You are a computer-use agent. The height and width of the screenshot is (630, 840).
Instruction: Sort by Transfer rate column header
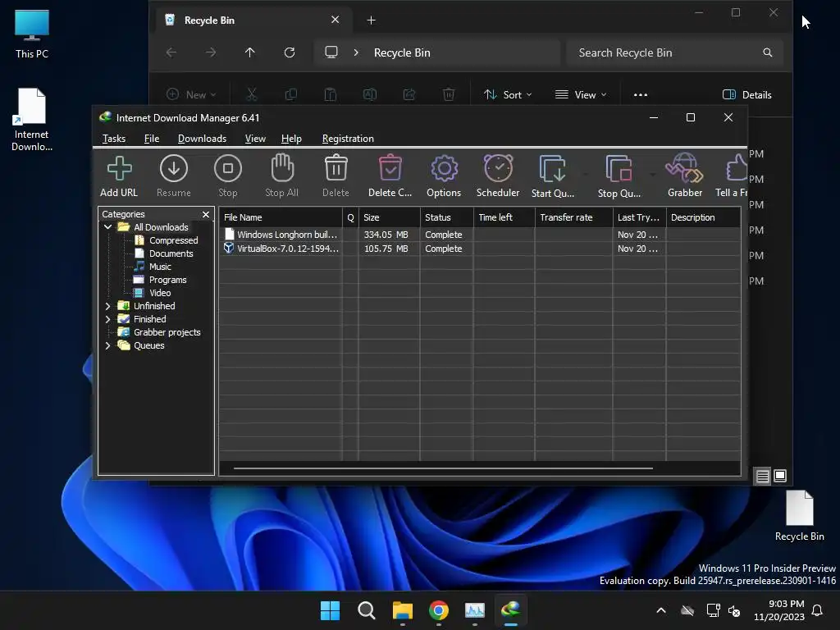pos(573,217)
